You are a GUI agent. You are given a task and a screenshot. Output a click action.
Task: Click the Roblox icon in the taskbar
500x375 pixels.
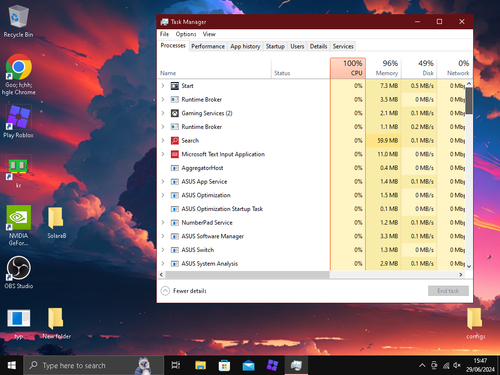point(272,365)
